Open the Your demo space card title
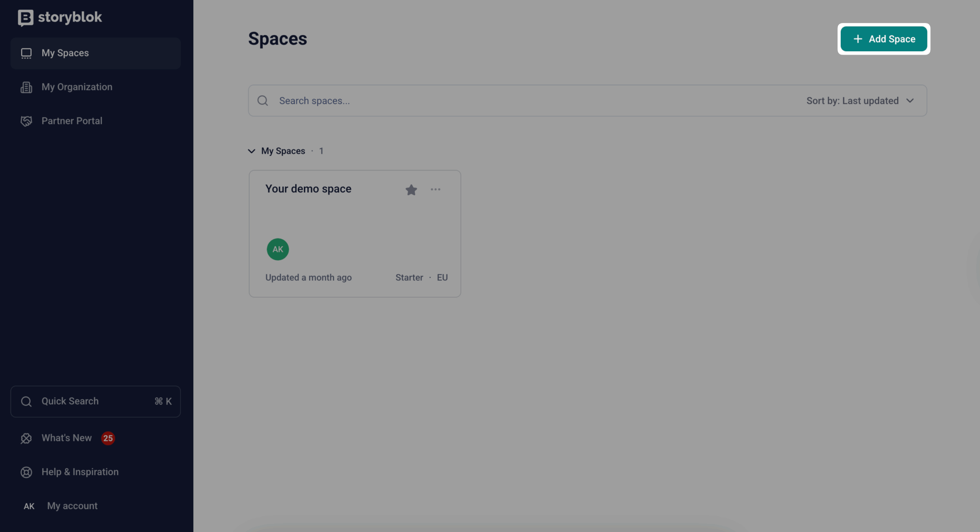The width and height of the screenshot is (980, 532). pos(308,189)
